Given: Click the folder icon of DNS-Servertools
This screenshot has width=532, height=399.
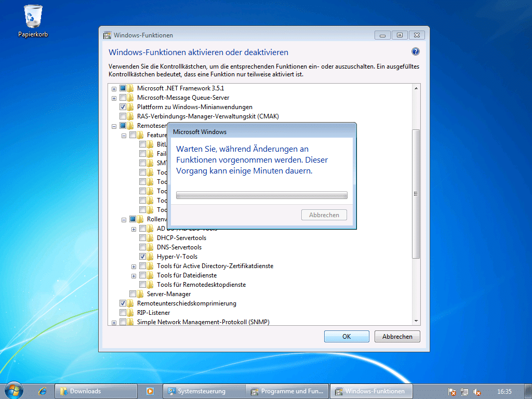Looking at the screenshot, I should tap(150, 247).
